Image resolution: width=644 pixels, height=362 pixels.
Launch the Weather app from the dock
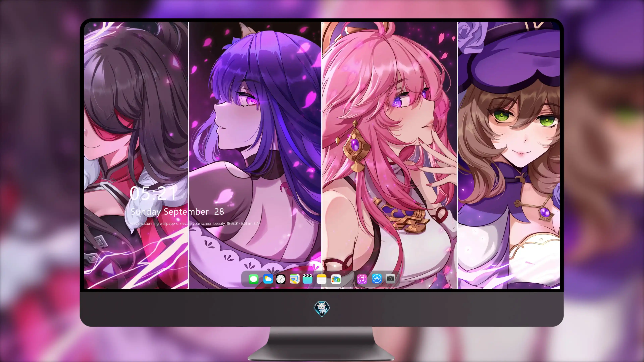pos(268,279)
